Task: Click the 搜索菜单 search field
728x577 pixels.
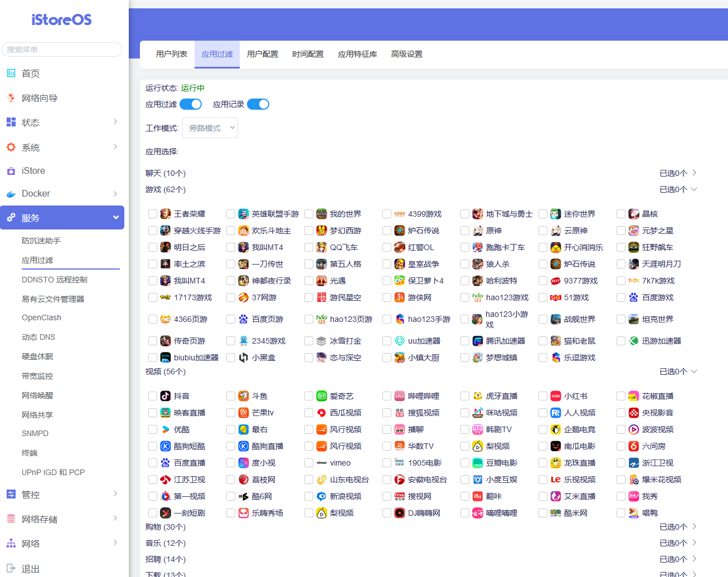Action: coord(62,50)
